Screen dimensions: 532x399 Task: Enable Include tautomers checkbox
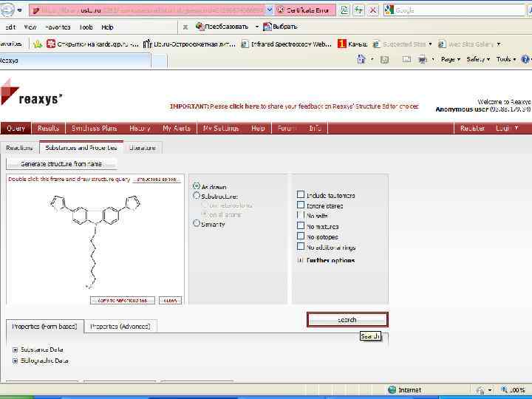click(x=301, y=194)
